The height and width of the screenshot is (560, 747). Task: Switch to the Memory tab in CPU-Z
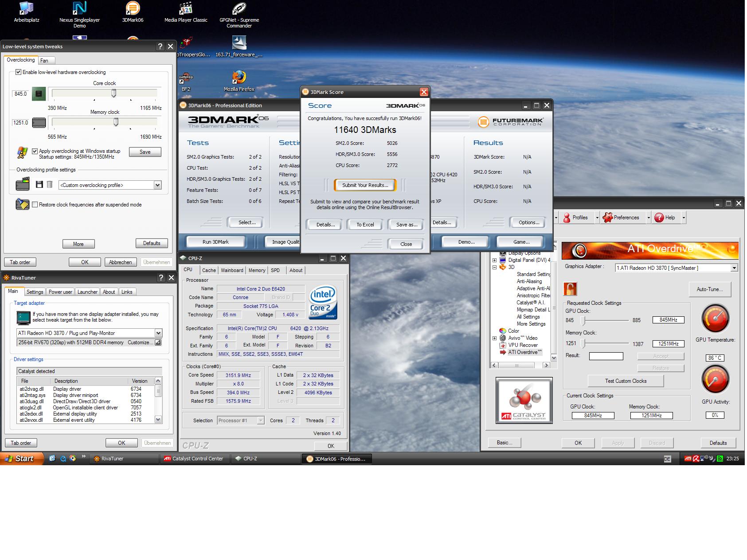pos(257,270)
